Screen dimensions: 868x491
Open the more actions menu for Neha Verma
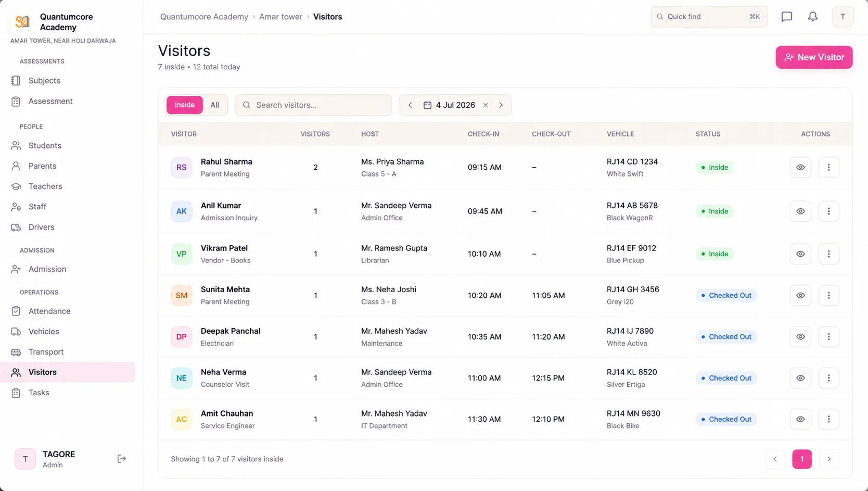pos(828,378)
